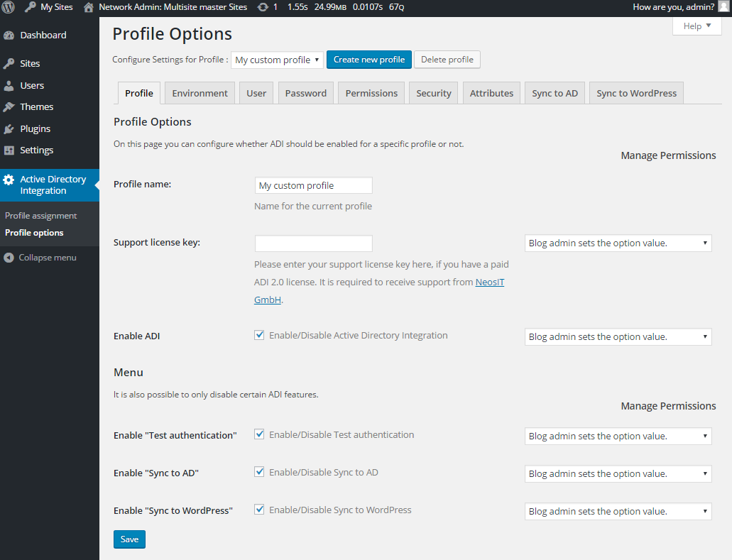Click the Collapse menu arrow icon
The image size is (732, 560).
[x=9, y=258]
